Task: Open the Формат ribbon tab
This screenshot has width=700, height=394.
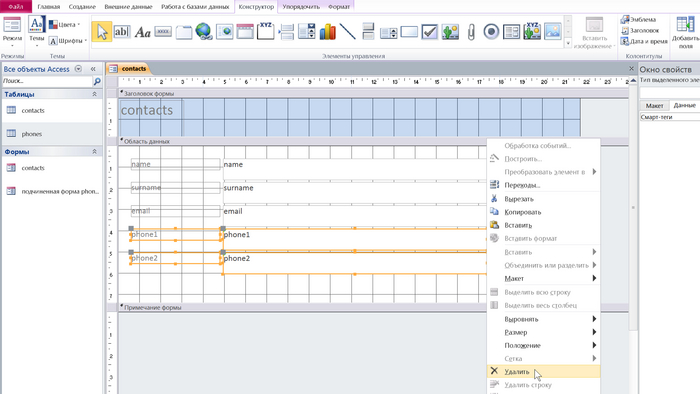Action: (339, 7)
